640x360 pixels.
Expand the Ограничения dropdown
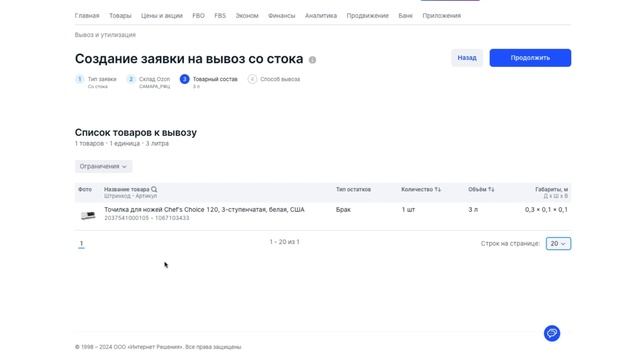103,167
